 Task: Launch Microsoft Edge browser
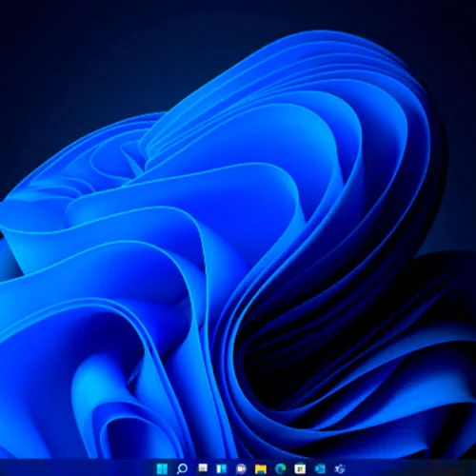pos(281,468)
